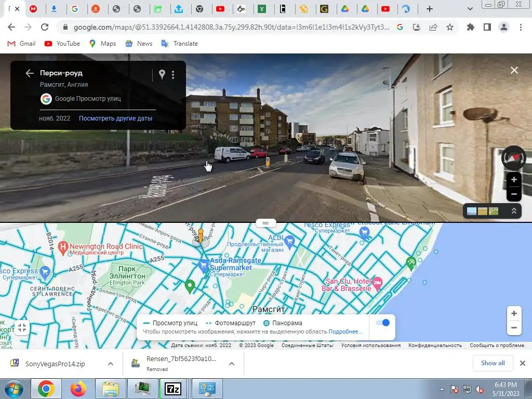
Task: Close the downloads bar
Action: pyautogui.click(x=523, y=363)
